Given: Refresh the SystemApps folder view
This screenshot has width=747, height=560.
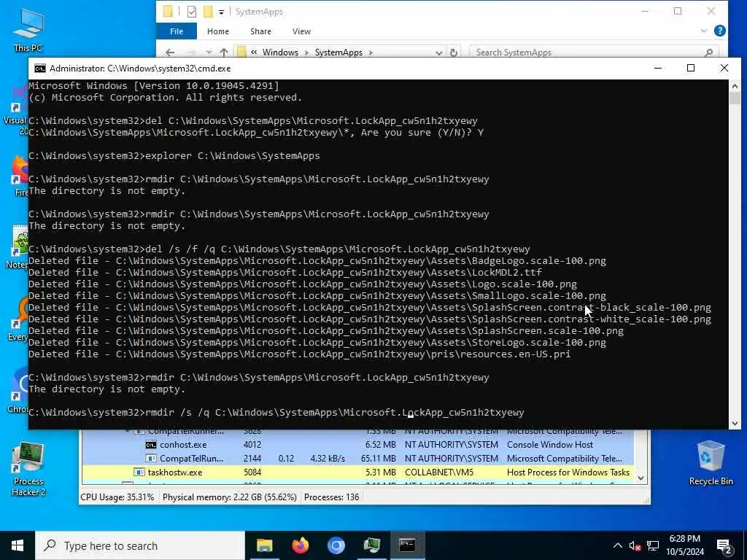Looking at the screenshot, I should (454, 52).
